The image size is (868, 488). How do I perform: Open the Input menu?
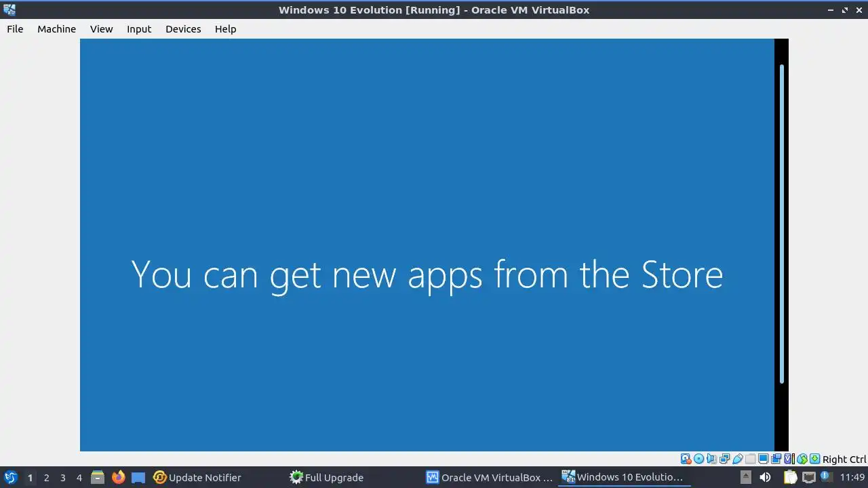point(139,29)
